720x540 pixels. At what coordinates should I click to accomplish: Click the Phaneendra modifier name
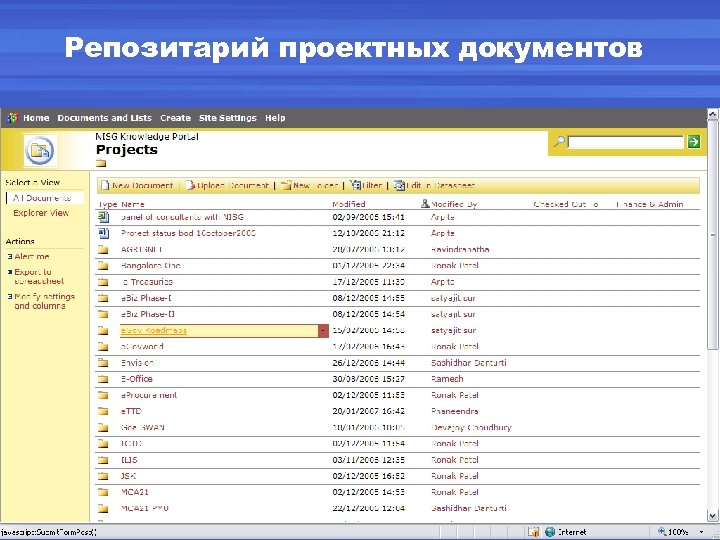pyautogui.click(x=455, y=411)
